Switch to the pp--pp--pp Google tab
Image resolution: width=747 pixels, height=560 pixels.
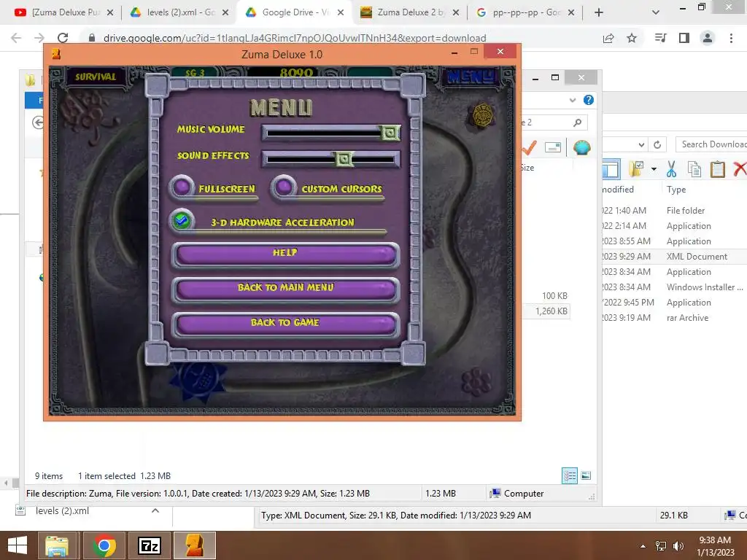526,12
